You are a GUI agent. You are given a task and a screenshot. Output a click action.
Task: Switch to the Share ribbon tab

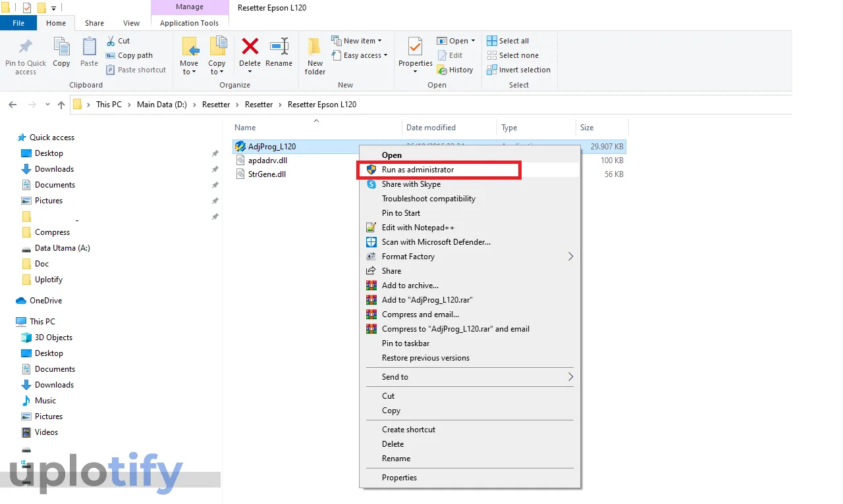tap(94, 23)
